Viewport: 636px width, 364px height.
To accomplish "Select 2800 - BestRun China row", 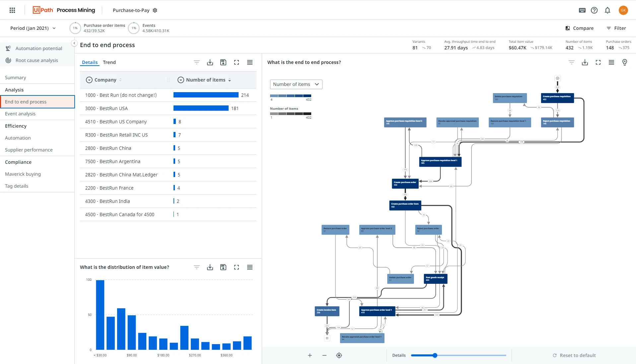I will pos(168,148).
